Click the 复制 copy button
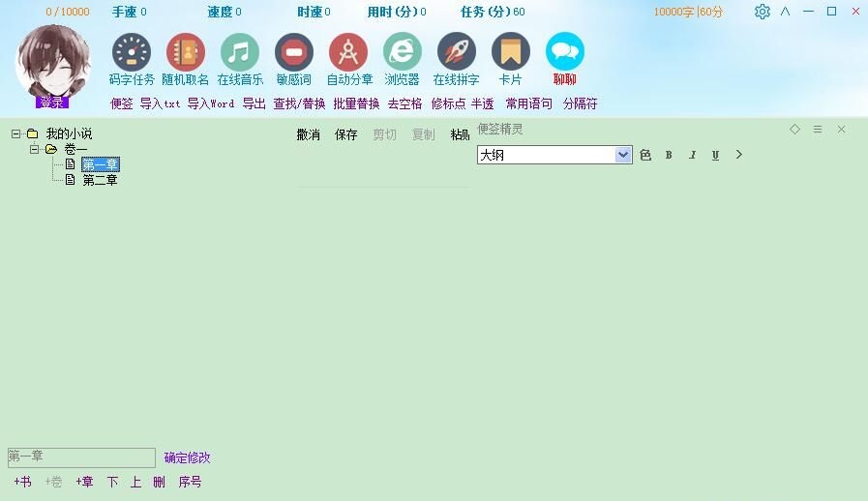The image size is (868, 501). click(x=424, y=134)
